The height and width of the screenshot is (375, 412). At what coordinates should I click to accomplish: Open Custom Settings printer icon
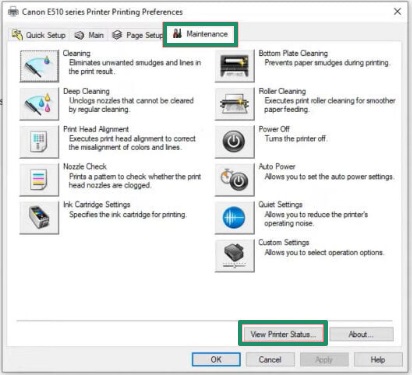coord(235,256)
